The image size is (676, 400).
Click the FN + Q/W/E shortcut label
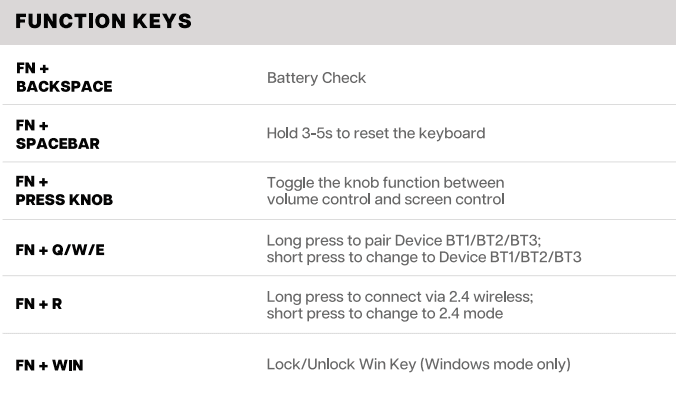(60, 249)
